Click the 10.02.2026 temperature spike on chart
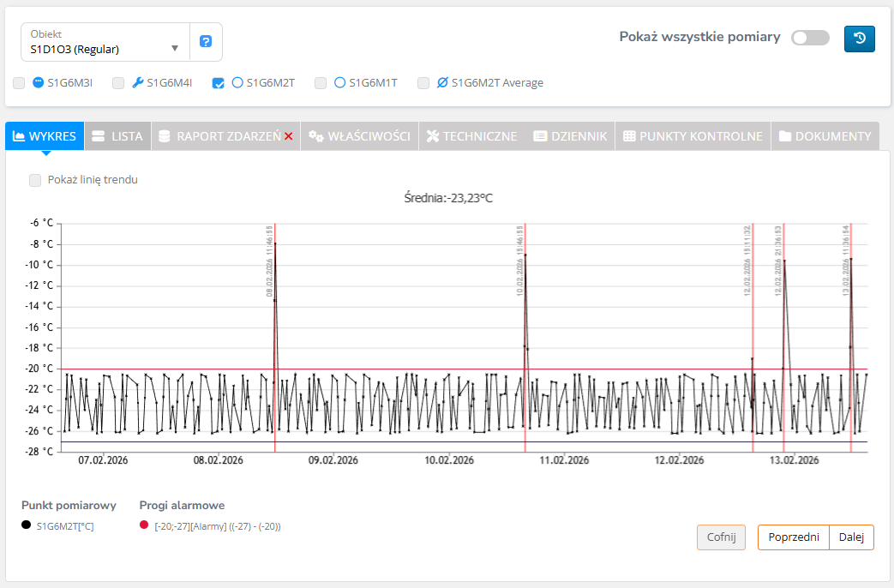The width and height of the screenshot is (894, 588). point(525,255)
